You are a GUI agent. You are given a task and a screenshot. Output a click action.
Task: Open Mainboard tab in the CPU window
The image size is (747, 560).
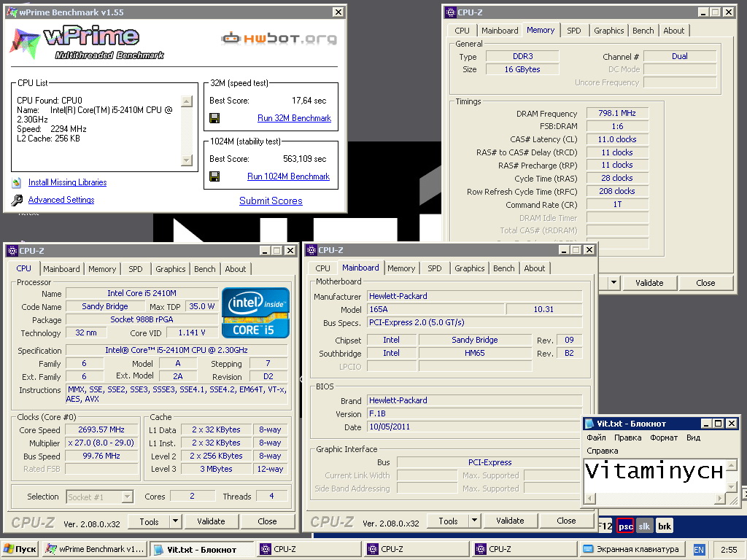coord(61,269)
